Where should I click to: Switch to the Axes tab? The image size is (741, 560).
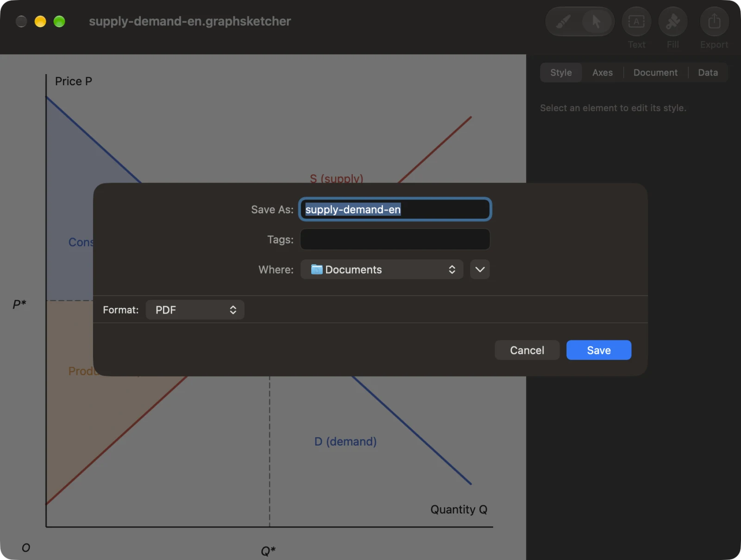pyautogui.click(x=602, y=73)
